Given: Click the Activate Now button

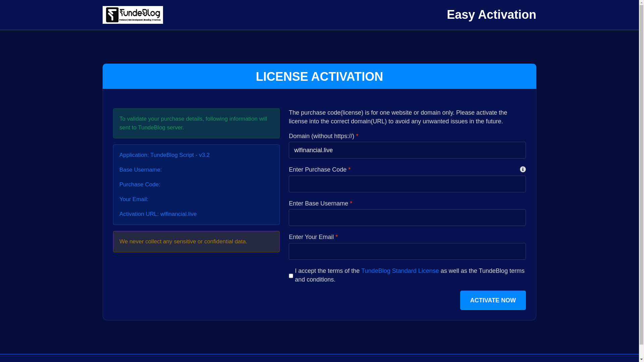Looking at the screenshot, I should pos(493,300).
